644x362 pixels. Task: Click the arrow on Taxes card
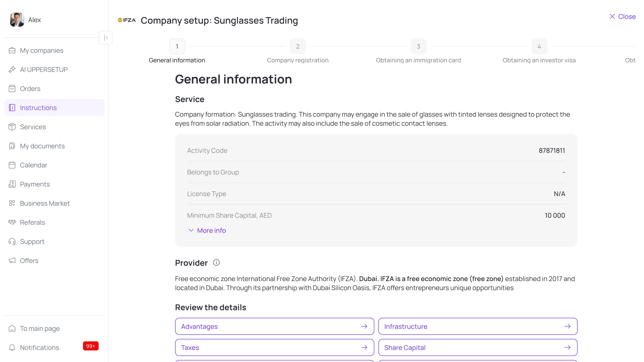point(364,348)
